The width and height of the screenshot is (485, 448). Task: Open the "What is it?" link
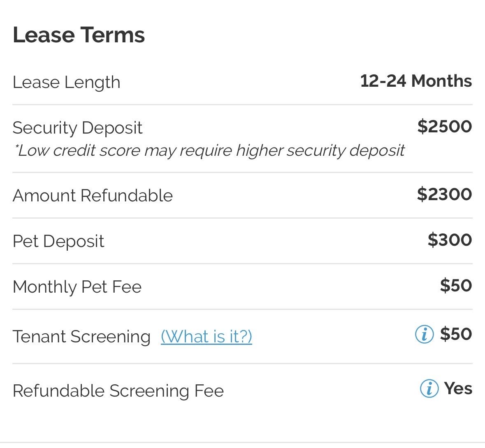207,336
